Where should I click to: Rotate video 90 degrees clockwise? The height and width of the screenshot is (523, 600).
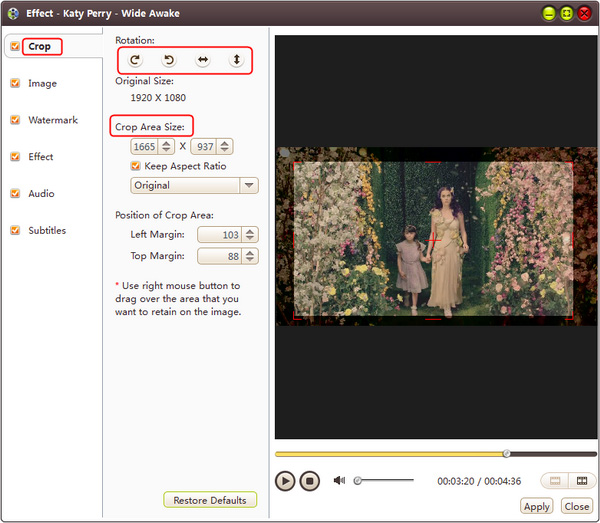click(136, 60)
